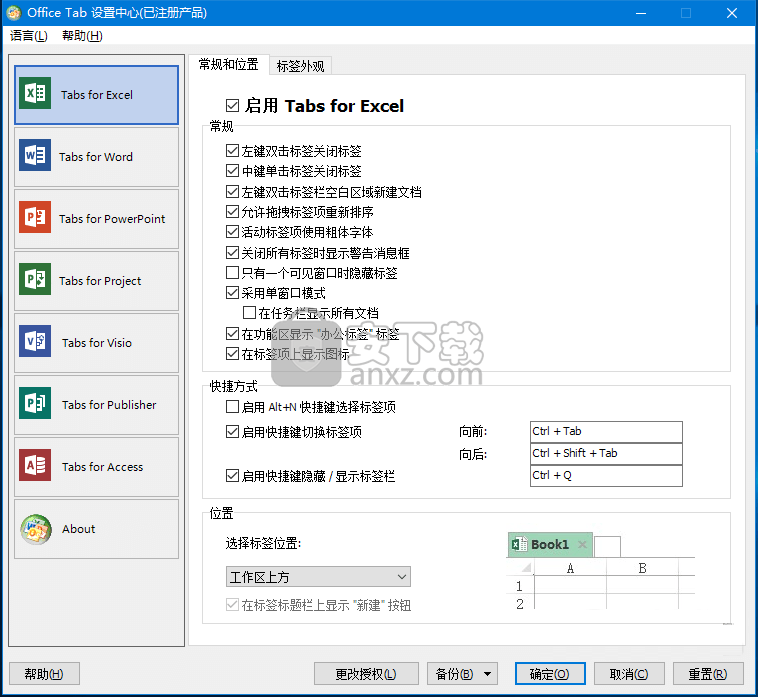The image size is (758, 697).
Task: Toggle 中键单击标签关闭标签 checkbox
Action: tap(233, 171)
